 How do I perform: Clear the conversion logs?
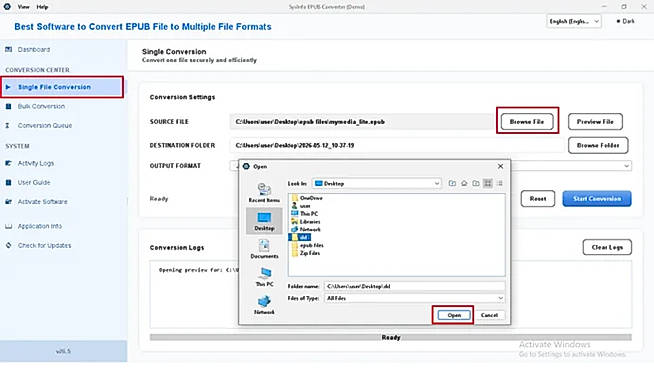tap(607, 247)
